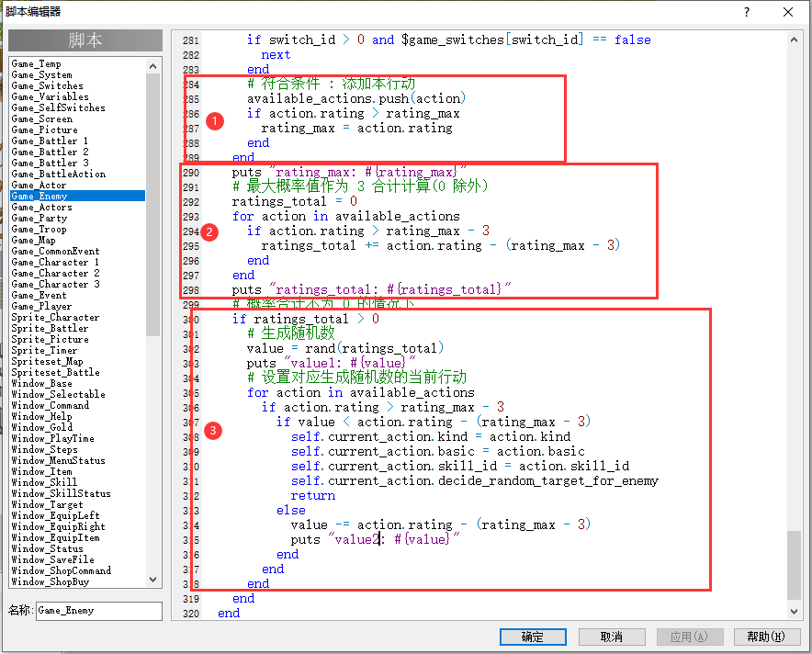The image size is (812, 654).
Task: Select Game_Map script
Action: 33,241
